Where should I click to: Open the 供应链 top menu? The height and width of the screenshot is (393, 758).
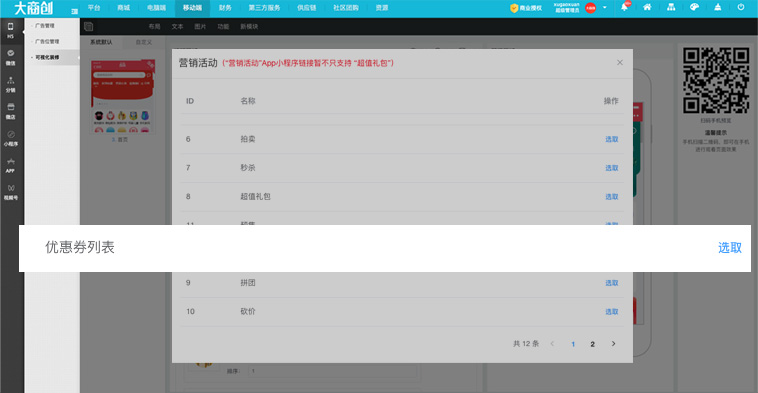coord(306,8)
